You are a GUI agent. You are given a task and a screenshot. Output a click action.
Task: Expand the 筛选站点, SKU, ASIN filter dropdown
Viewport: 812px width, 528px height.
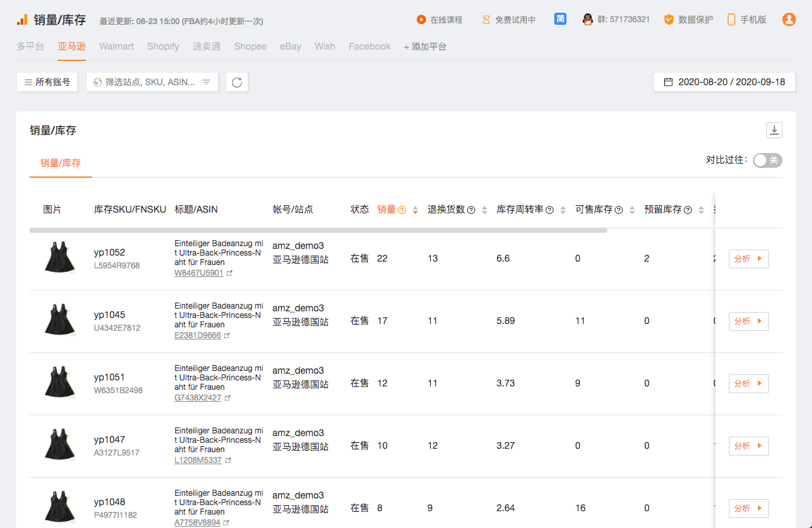(152, 82)
